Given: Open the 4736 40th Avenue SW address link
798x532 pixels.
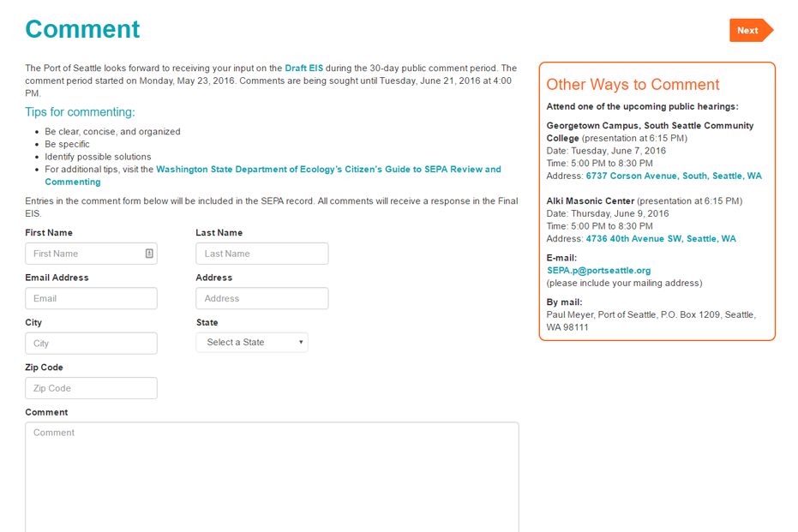Looking at the screenshot, I should (660, 239).
